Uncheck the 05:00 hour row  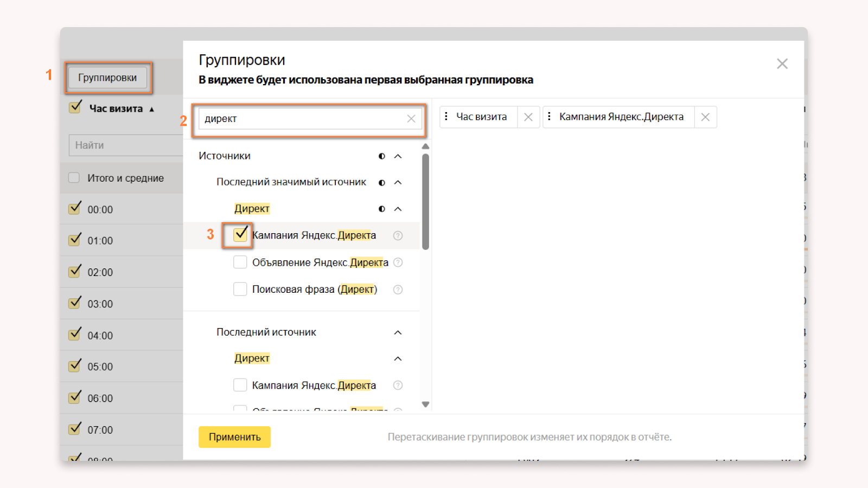[x=75, y=365]
